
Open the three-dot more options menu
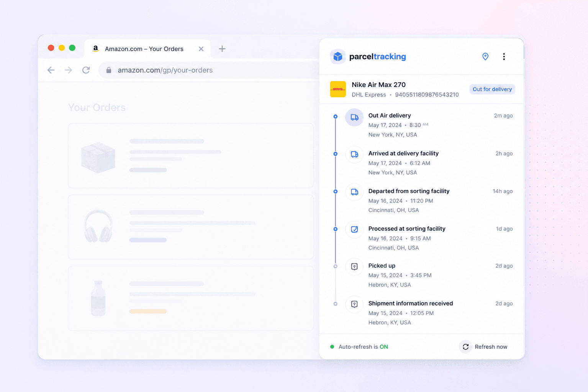tap(504, 57)
